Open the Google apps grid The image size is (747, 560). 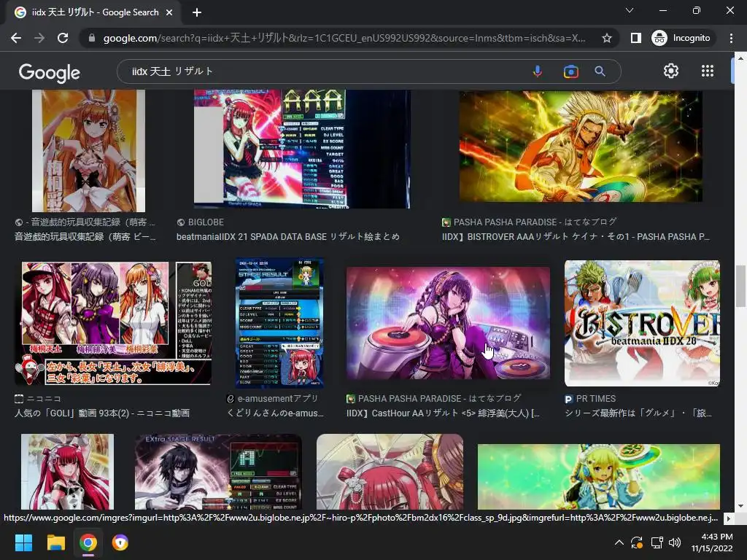708,71
